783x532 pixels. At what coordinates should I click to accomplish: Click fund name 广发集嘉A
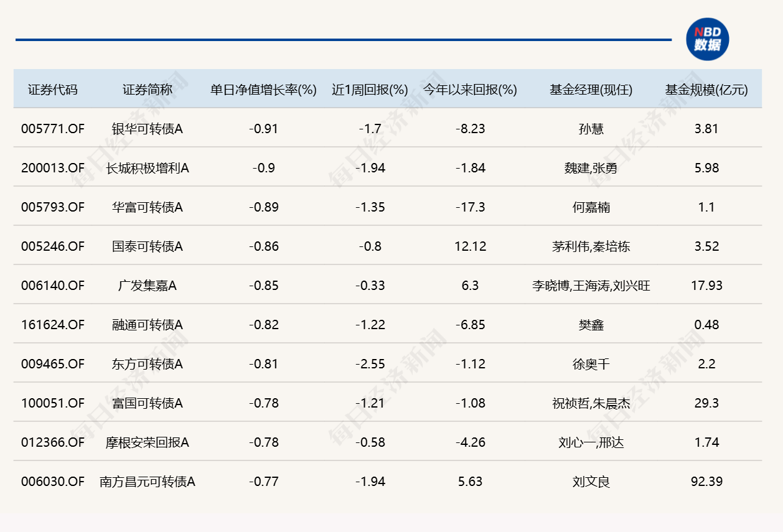click(148, 286)
